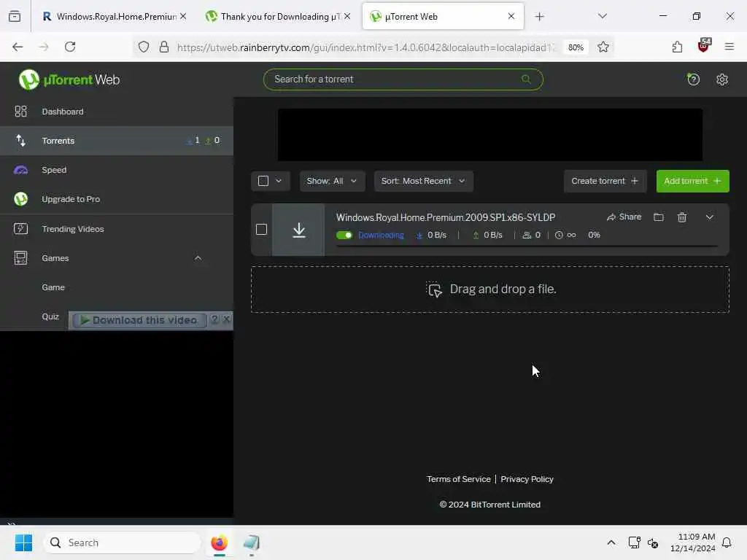Open the torrent's containing folder icon

tap(659, 217)
